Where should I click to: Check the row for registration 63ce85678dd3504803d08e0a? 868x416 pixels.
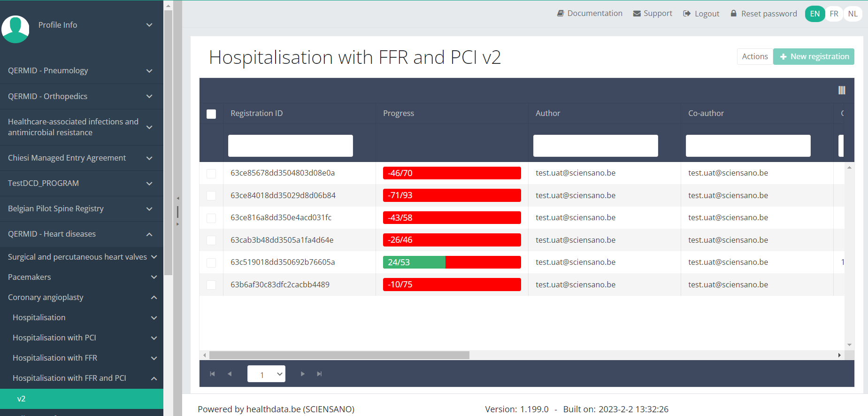211,174
